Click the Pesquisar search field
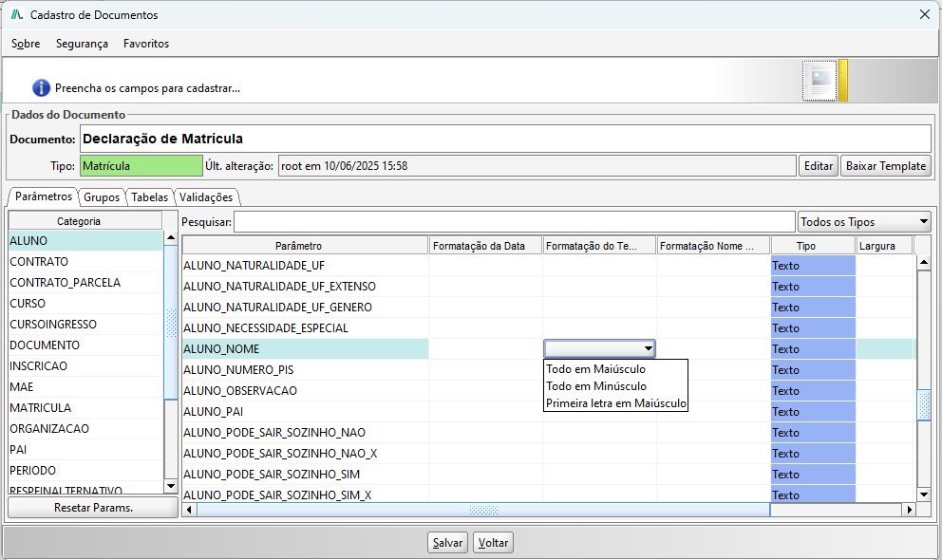 pyautogui.click(x=515, y=221)
